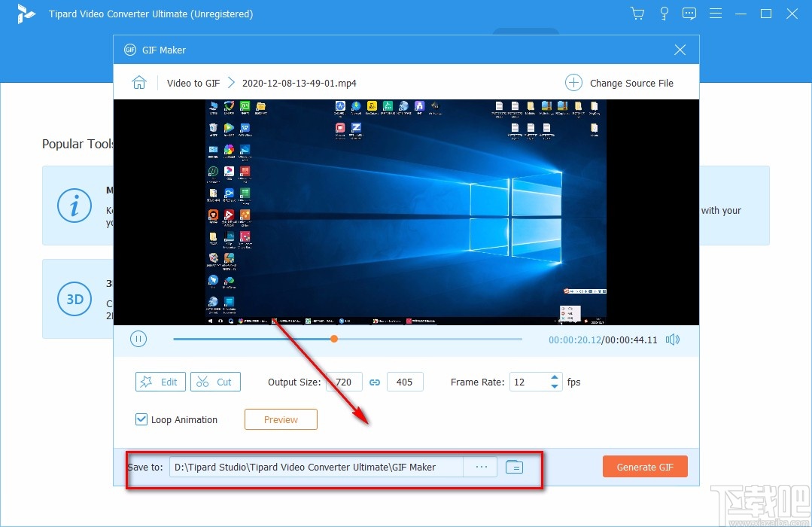Viewport: 812px width, 527px height.
Task: Click the 3D tool icon in background window
Action: tap(75, 299)
